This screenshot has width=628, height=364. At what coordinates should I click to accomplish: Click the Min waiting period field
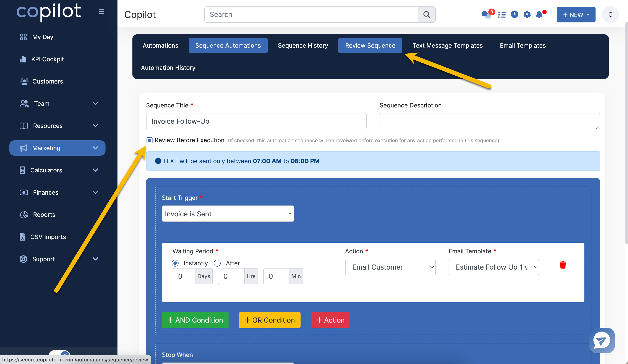tap(276, 276)
